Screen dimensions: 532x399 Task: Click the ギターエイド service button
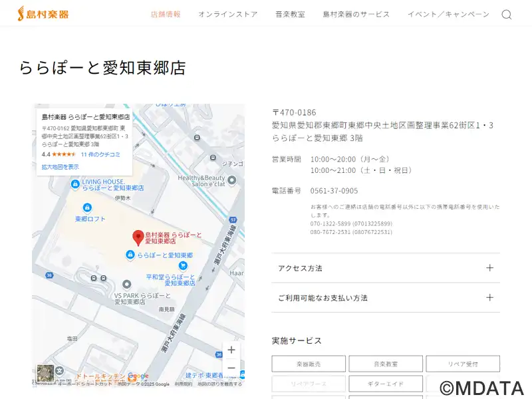tap(386, 384)
